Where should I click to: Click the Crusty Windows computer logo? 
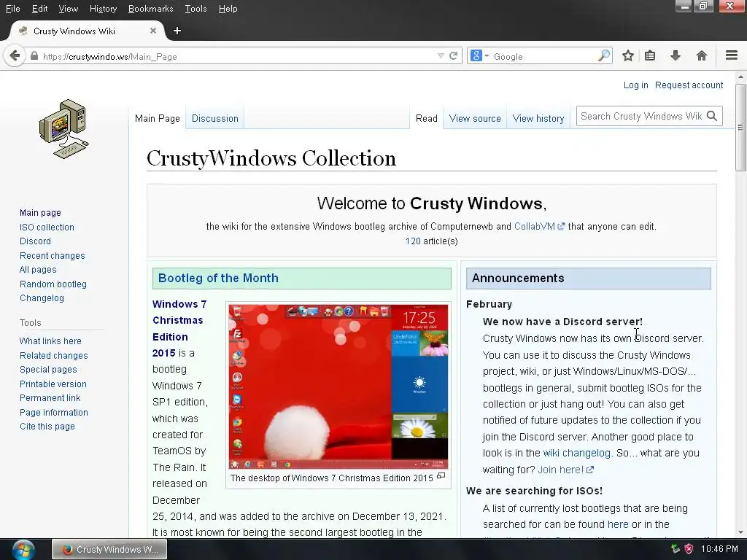(x=64, y=129)
